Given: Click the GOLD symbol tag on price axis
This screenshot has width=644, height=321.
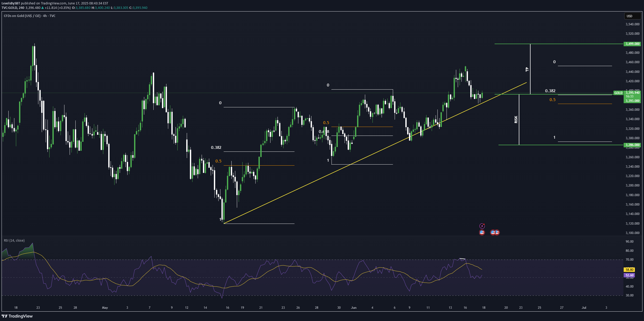Looking at the screenshot, I should 618,93.
